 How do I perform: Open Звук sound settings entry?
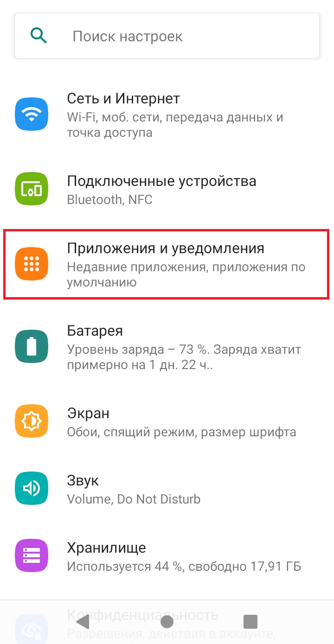tap(167, 489)
